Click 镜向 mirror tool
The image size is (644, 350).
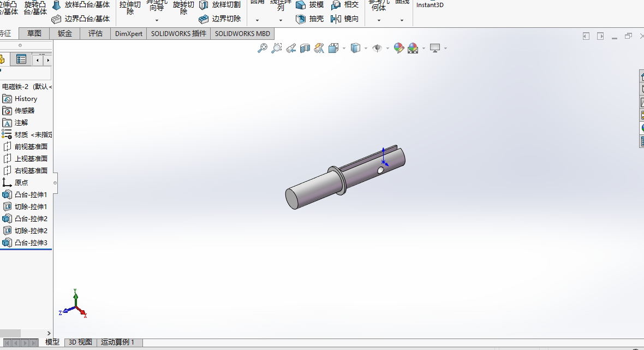pos(344,19)
